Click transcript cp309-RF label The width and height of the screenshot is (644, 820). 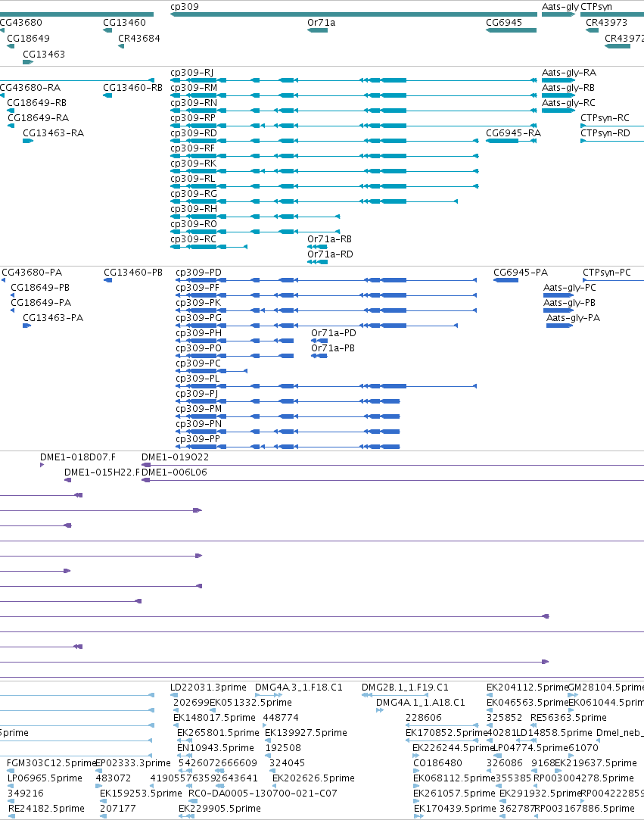192,148
